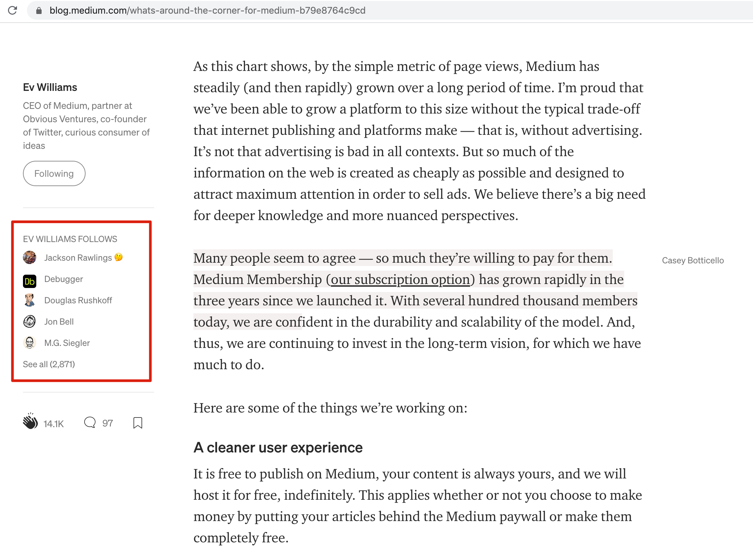The width and height of the screenshot is (753, 560).
Task: Show the 14.1K clap count list
Action: [x=54, y=423]
